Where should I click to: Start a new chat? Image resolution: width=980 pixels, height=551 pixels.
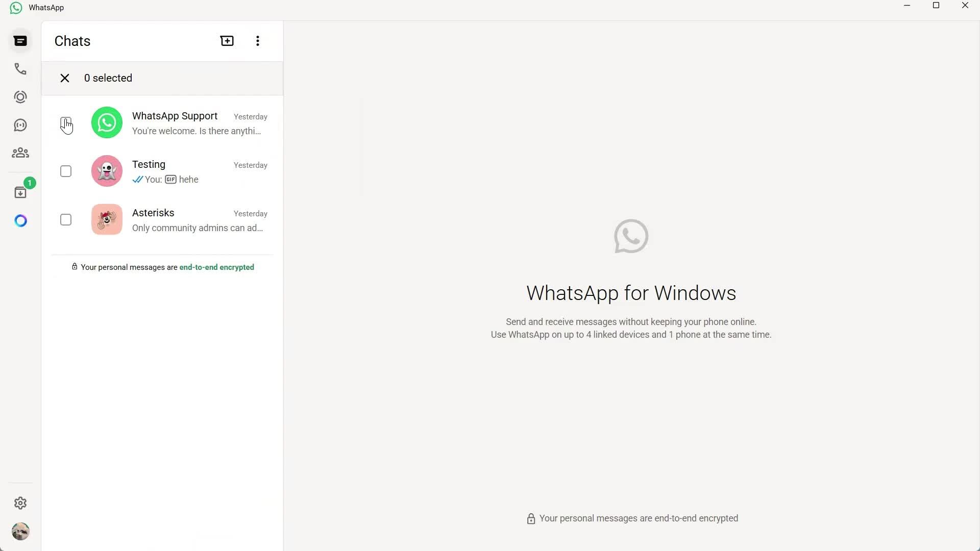click(227, 40)
